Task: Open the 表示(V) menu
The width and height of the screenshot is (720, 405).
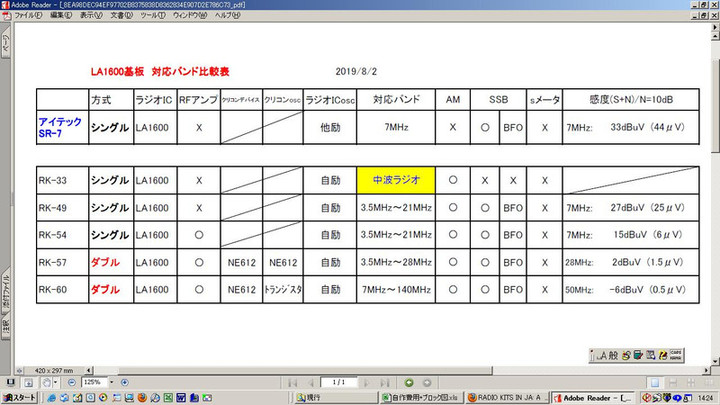Action: 90,16
